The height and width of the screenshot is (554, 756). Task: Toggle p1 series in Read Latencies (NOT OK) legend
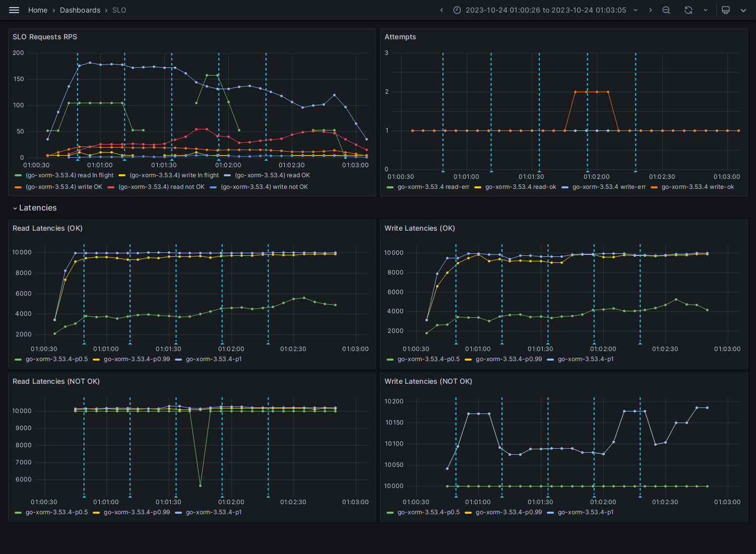214,512
